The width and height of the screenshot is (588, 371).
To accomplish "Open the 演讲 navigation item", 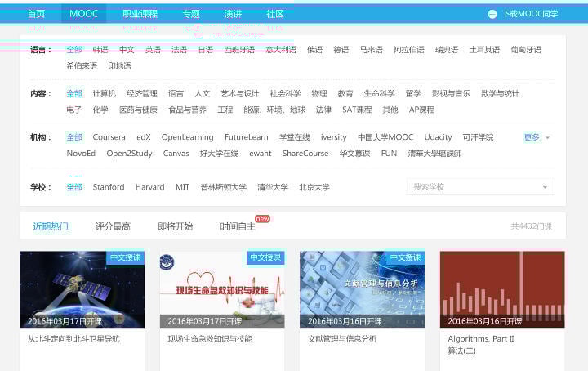I will (233, 14).
